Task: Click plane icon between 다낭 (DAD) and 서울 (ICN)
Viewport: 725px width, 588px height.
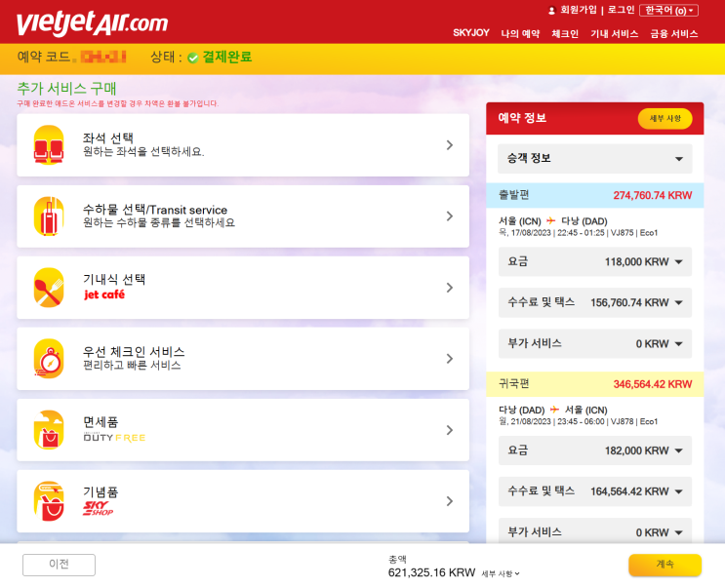Action: 554,410
